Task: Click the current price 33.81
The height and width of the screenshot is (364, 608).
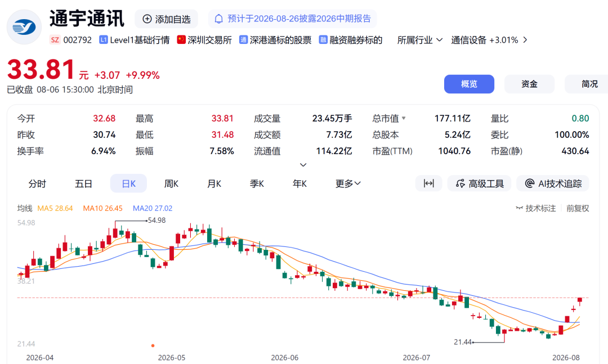Action: [41, 70]
